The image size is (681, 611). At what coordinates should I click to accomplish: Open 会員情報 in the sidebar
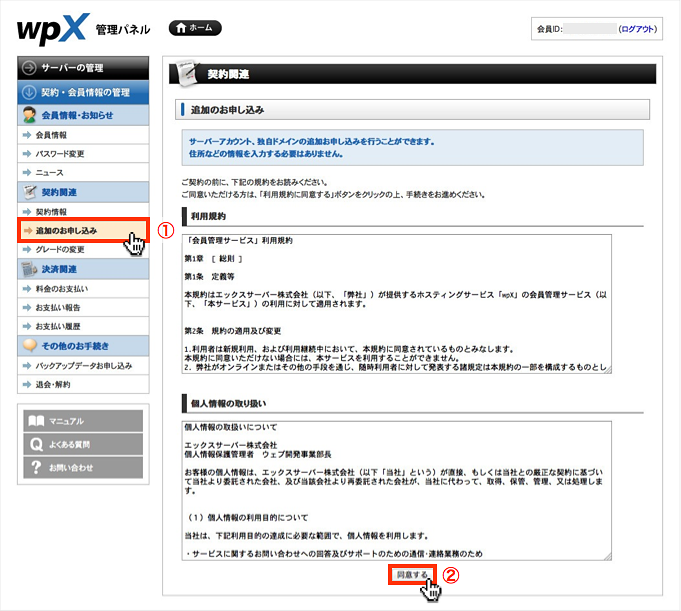pos(83,135)
